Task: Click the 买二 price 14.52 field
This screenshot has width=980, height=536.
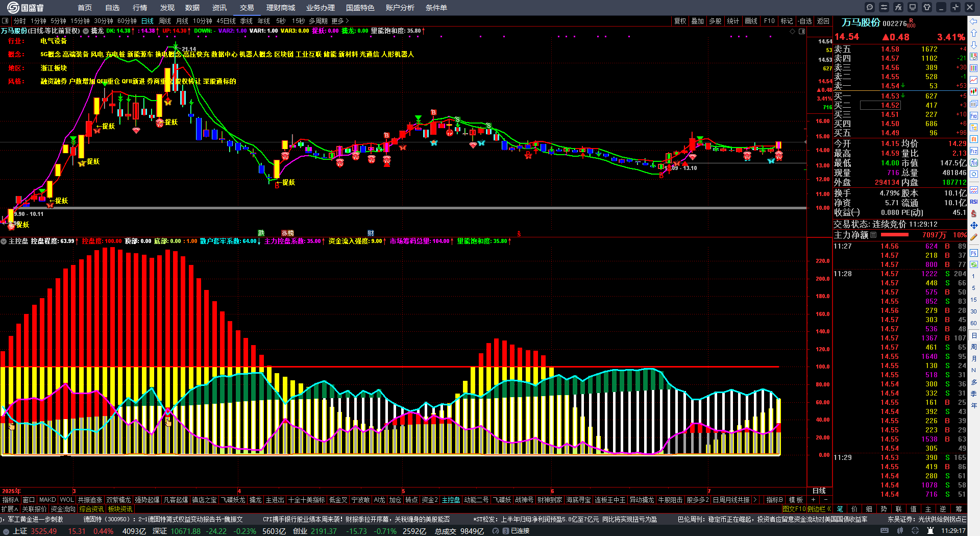Action: (880, 105)
